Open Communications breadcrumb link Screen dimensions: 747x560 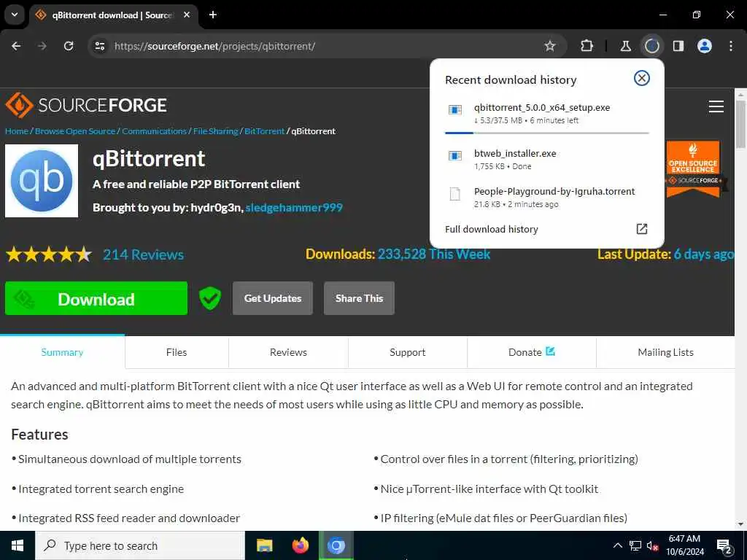pos(154,131)
